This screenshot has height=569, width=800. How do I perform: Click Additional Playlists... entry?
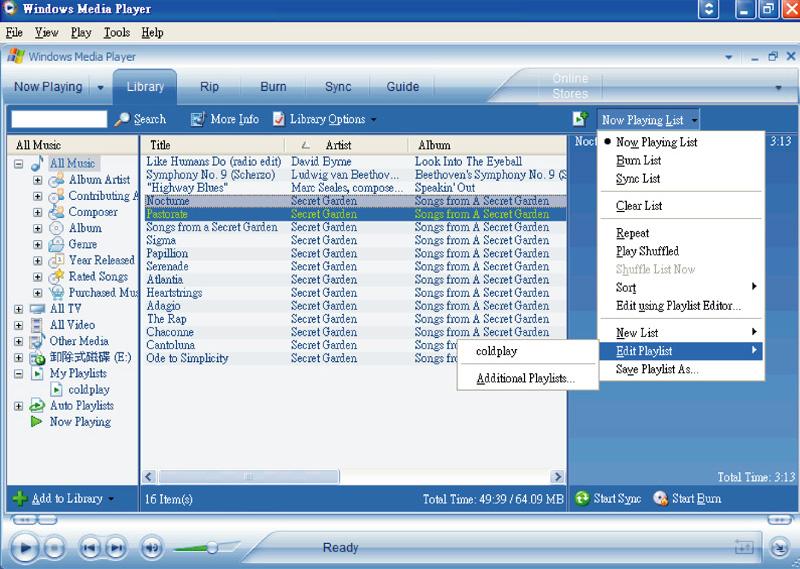(526, 379)
